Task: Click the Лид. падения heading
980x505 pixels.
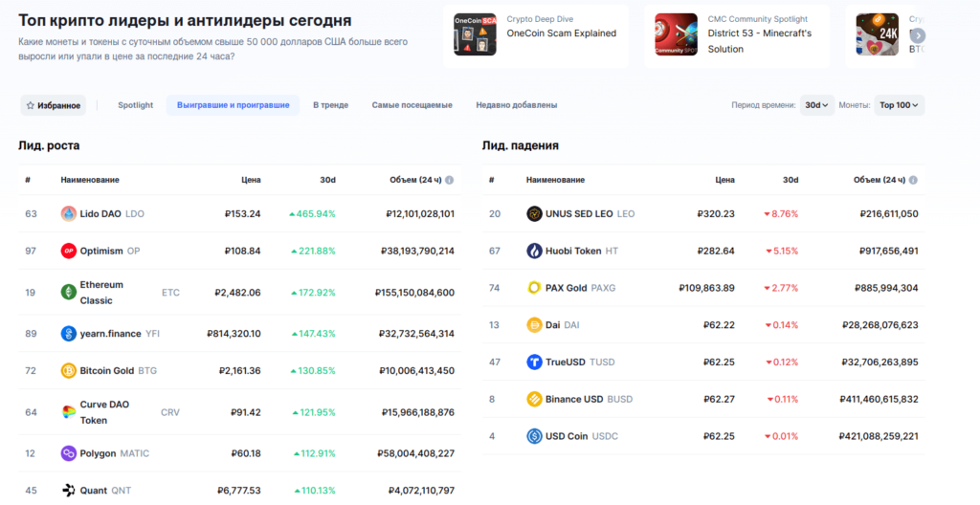Action: [x=520, y=145]
